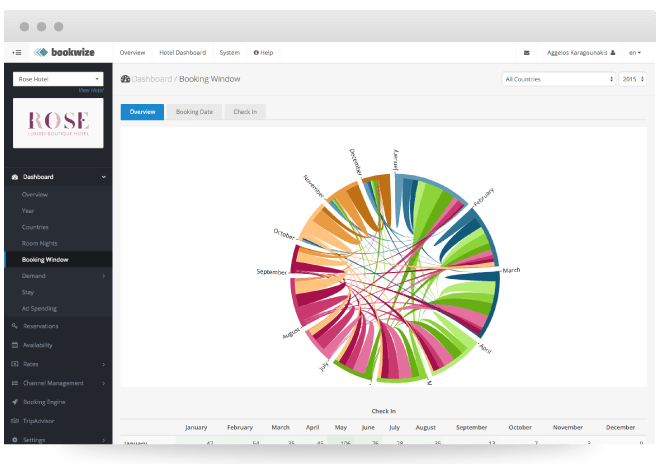This screenshot has width=660, height=464.
Task: Click the February chord label
Action: tap(484, 197)
